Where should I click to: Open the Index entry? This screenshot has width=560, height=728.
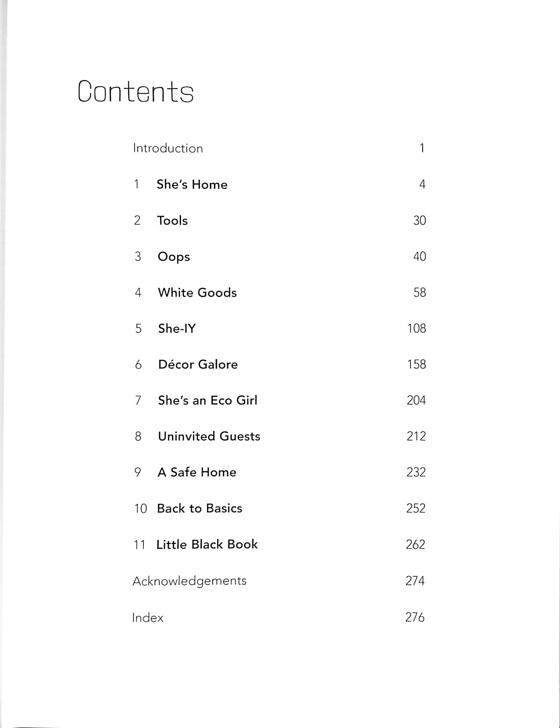coord(148,618)
